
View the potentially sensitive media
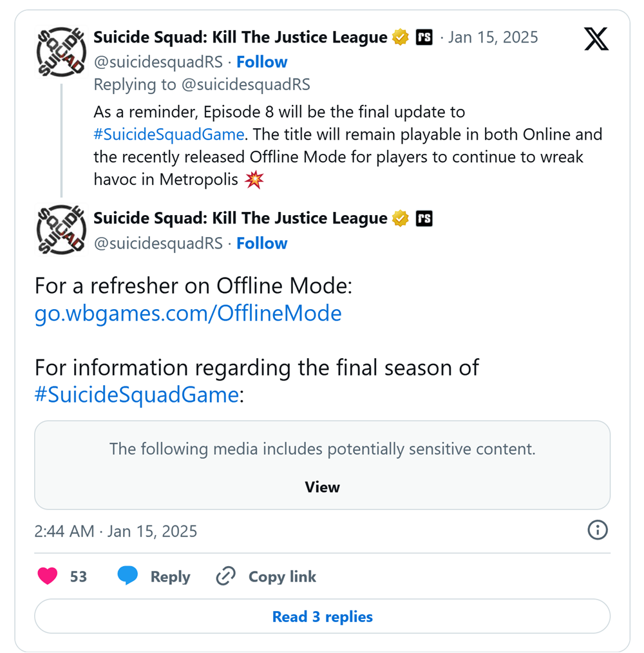click(322, 487)
